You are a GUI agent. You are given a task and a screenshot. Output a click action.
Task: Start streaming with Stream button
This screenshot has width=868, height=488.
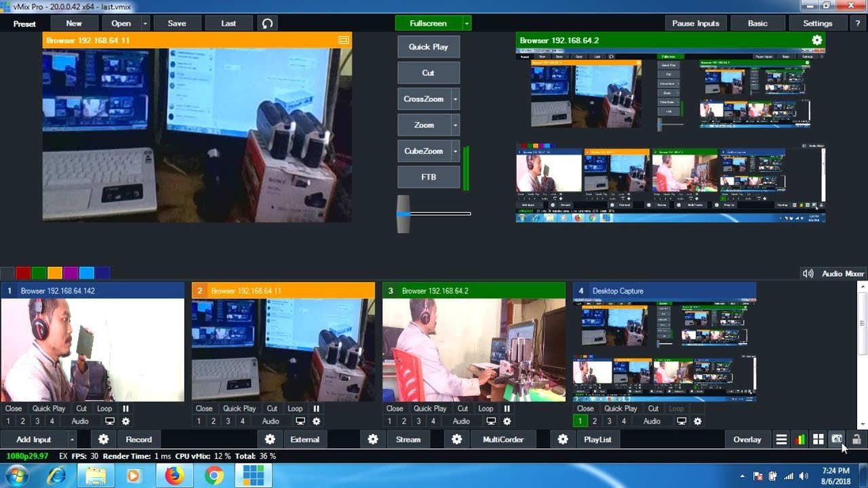pos(408,439)
